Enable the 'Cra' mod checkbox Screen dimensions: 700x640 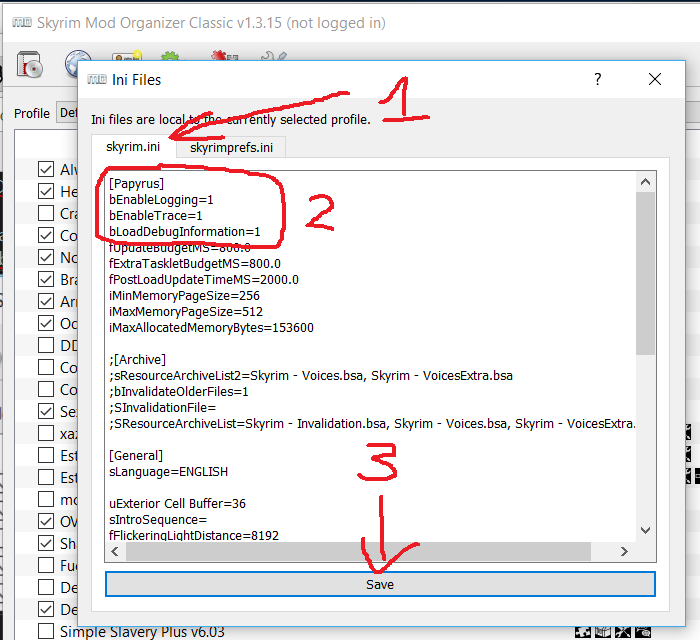click(46, 213)
